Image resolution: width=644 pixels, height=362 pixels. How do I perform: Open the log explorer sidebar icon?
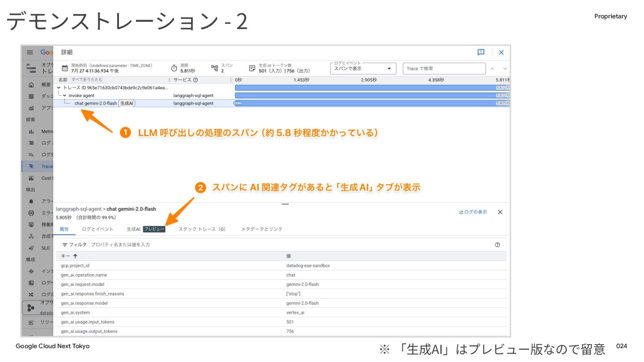[31, 143]
